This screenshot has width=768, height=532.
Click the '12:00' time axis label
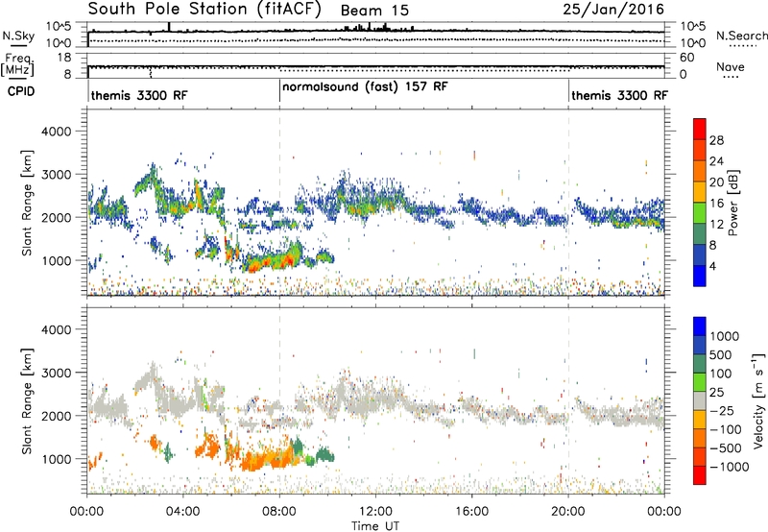(x=375, y=512)
